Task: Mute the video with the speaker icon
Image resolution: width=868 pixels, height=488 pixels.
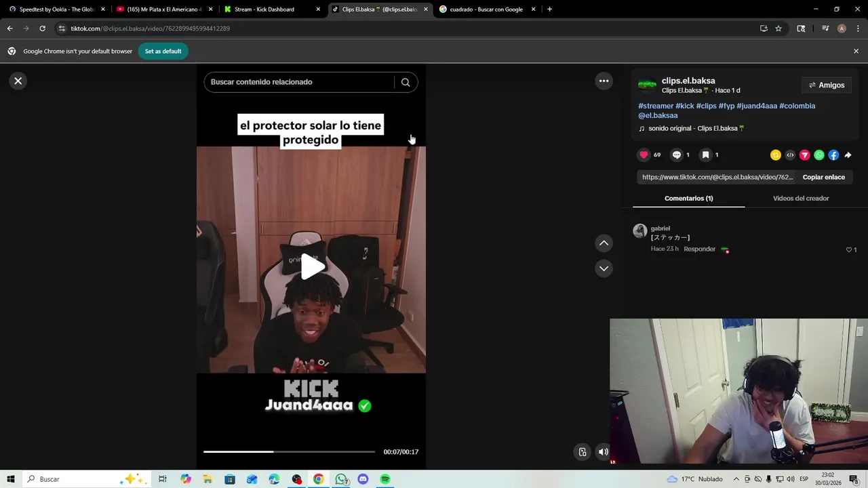Action: coord(603,452)
